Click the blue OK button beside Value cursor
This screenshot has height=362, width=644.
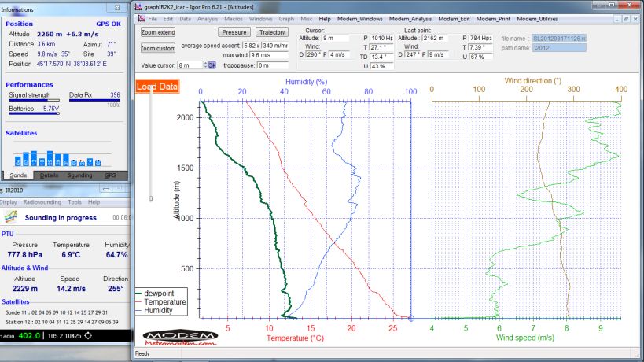click(212, 65)
